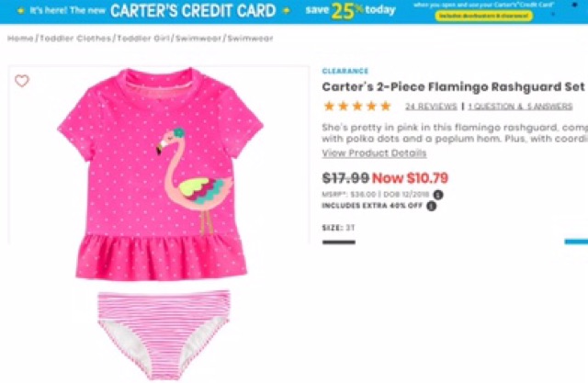Go to the Home breadcrumb link
Image resolution: width=588 pixels, height=383 pixels.
point(20,39)
